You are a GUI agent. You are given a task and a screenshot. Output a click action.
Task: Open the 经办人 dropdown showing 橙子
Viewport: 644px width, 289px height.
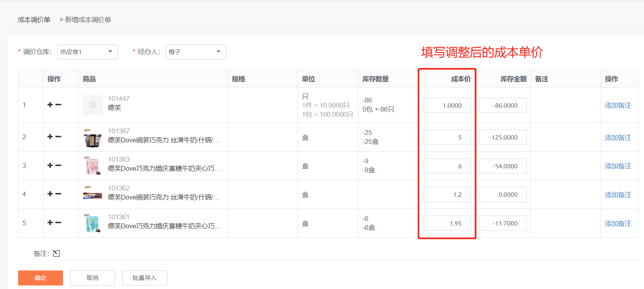coord(196,52)
